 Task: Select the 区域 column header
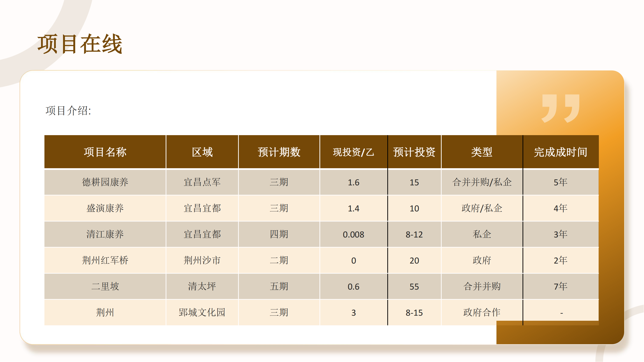pyautogui.click(x=202, y=152)
